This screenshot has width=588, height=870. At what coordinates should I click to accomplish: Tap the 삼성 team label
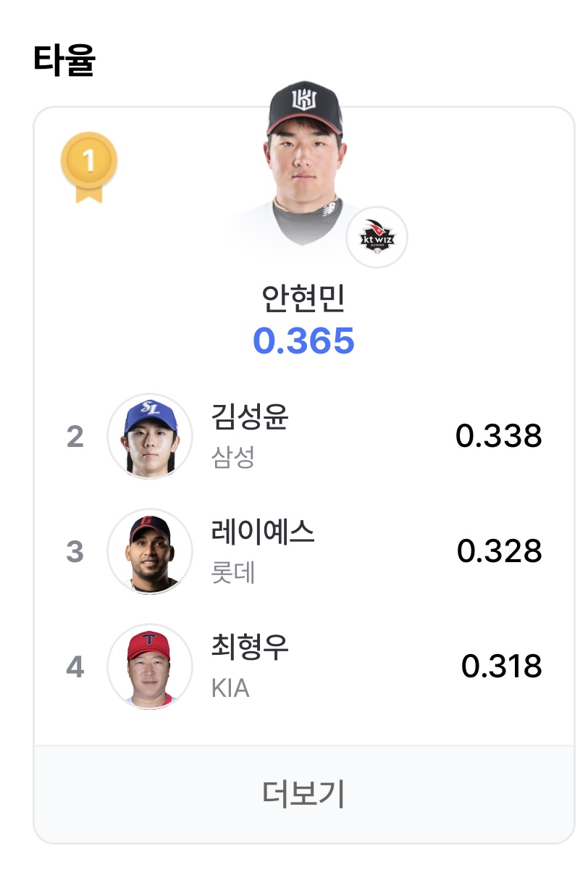232,457
